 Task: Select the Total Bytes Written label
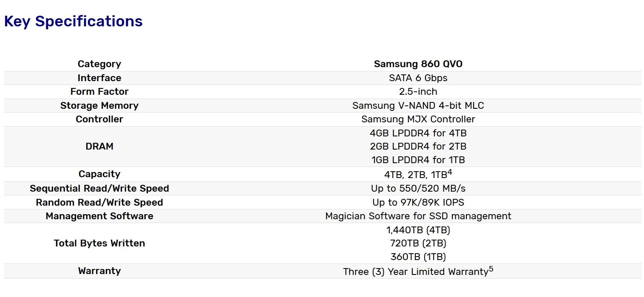coord(99,243)
